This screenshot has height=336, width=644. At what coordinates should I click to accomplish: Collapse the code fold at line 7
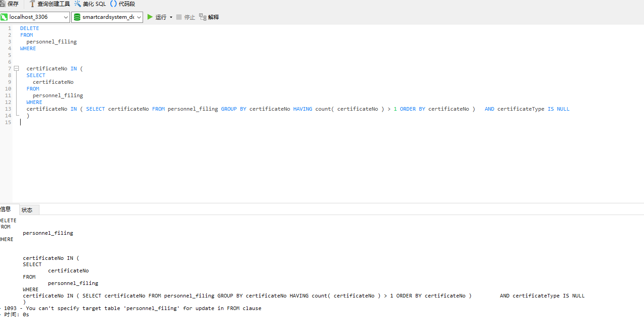[x=17, y=69]
